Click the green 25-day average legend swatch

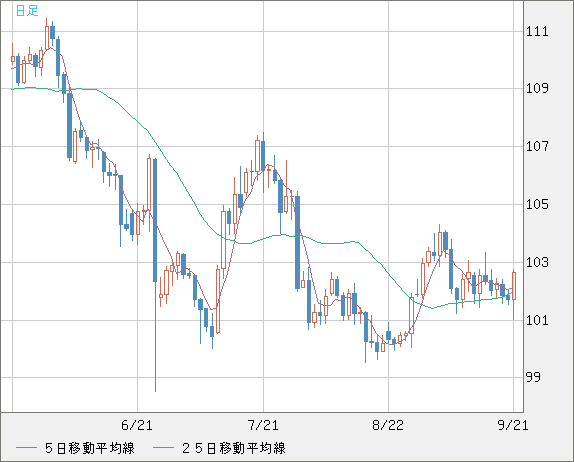tap(163, 448)
